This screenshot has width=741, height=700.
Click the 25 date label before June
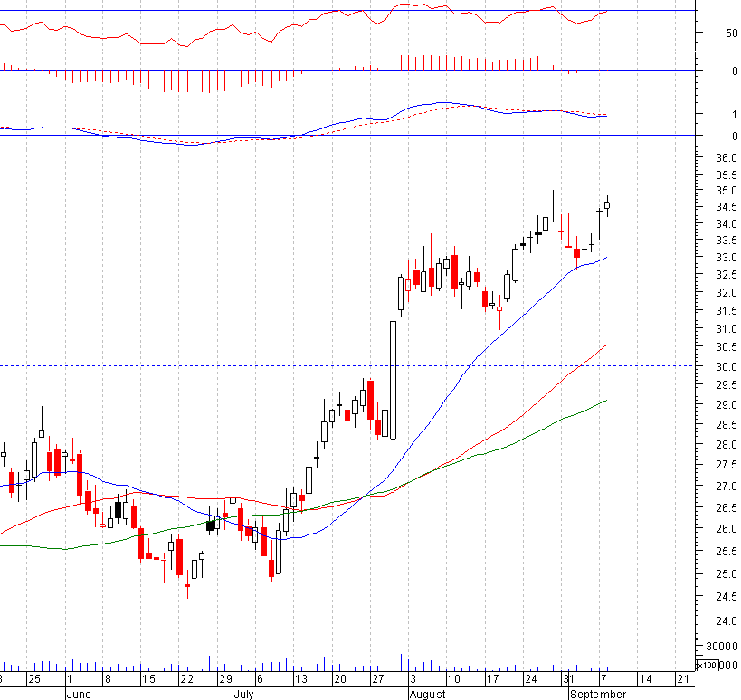(x=34, y=679)
